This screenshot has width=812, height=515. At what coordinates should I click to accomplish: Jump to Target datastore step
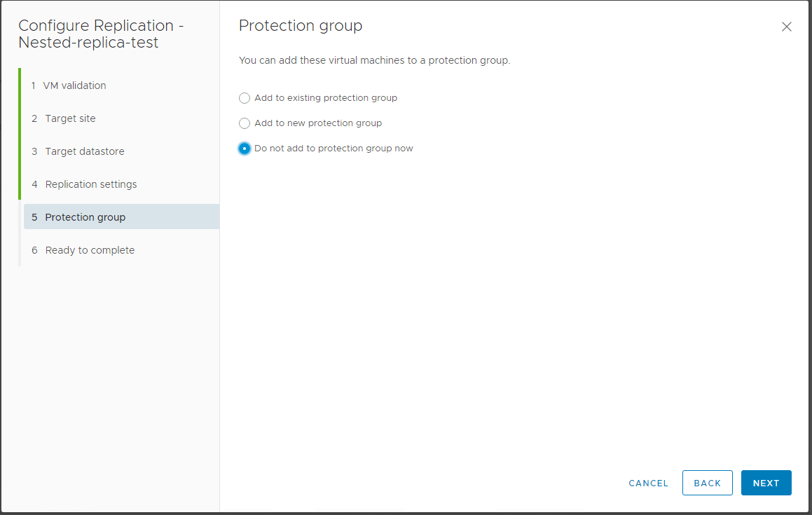tap(84, 151)
